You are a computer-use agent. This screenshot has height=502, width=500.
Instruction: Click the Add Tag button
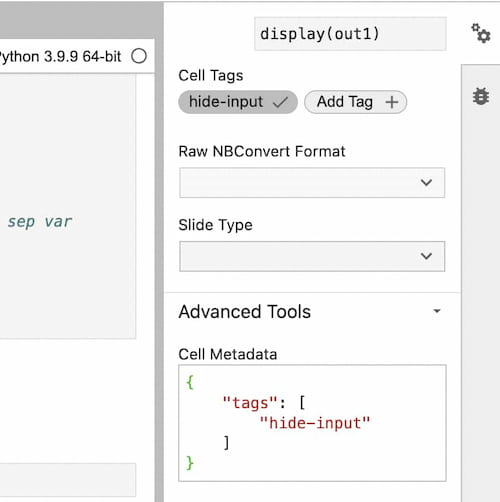(x=355, y=102)
